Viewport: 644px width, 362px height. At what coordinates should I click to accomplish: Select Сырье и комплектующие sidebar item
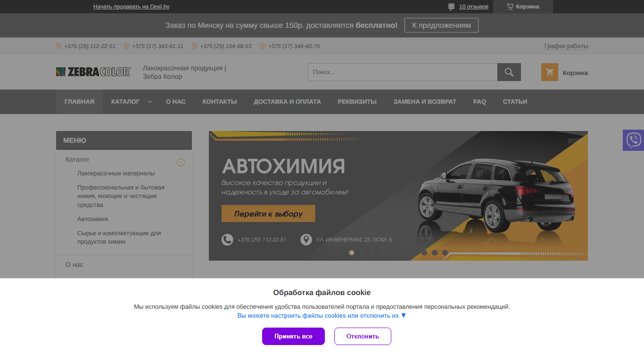[119, 238]
